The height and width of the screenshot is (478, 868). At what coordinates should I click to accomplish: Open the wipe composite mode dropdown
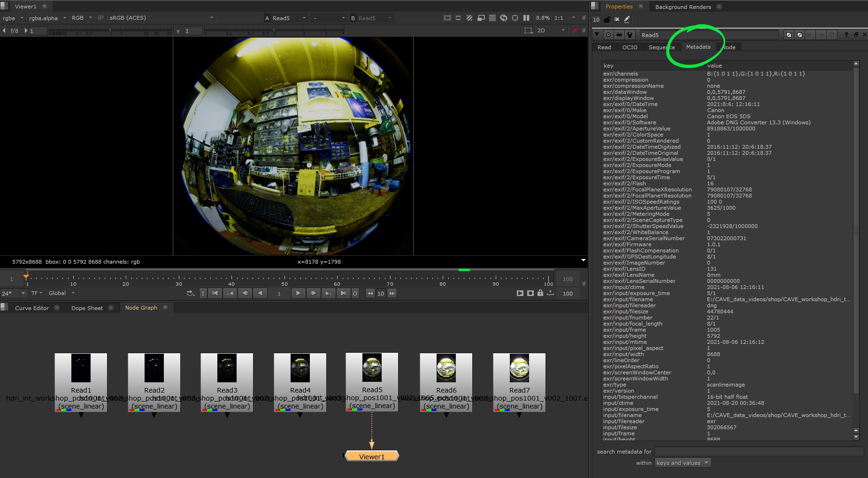pos(329,18)
